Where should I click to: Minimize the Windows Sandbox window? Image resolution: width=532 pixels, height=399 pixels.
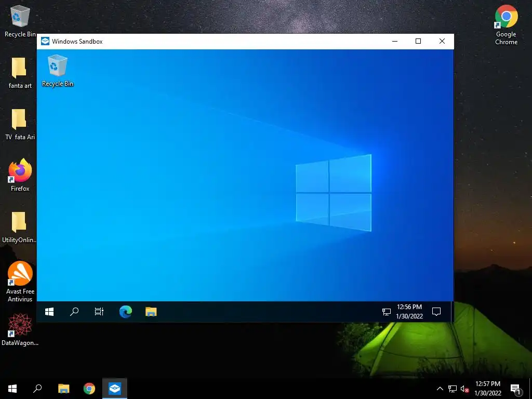coord(395,42)
